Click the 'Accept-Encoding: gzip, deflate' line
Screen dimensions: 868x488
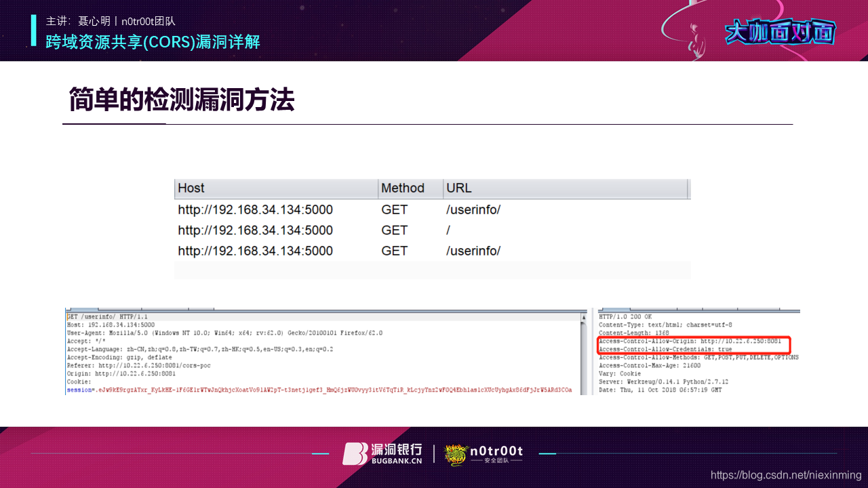[x=119, y=358]
